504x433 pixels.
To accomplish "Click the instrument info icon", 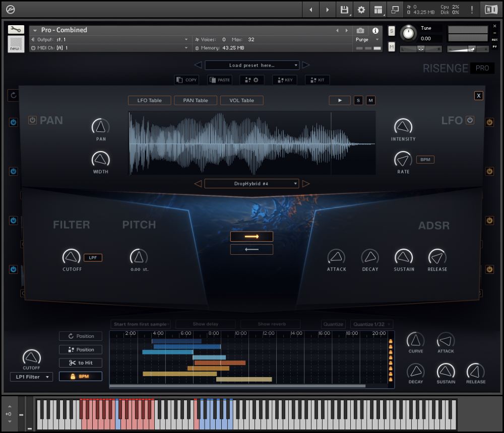I will (375, 31).
